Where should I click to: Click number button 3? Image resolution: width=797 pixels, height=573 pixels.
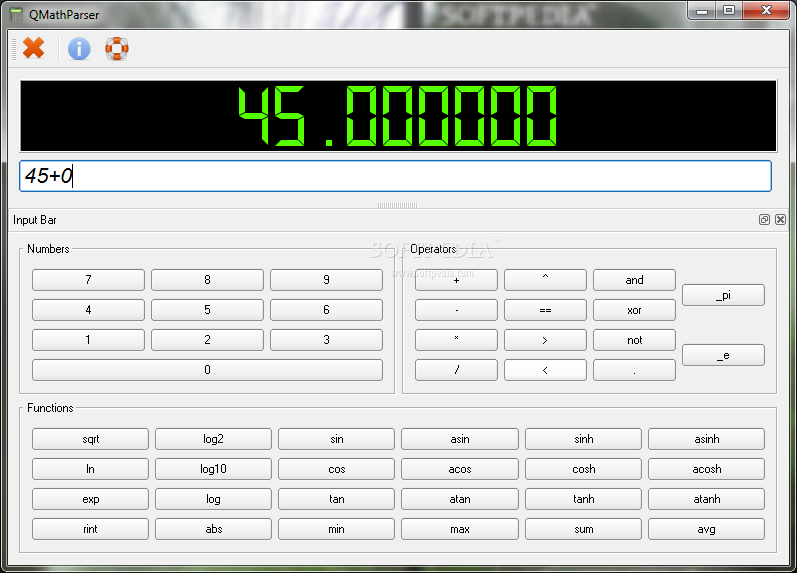(326, 340)
